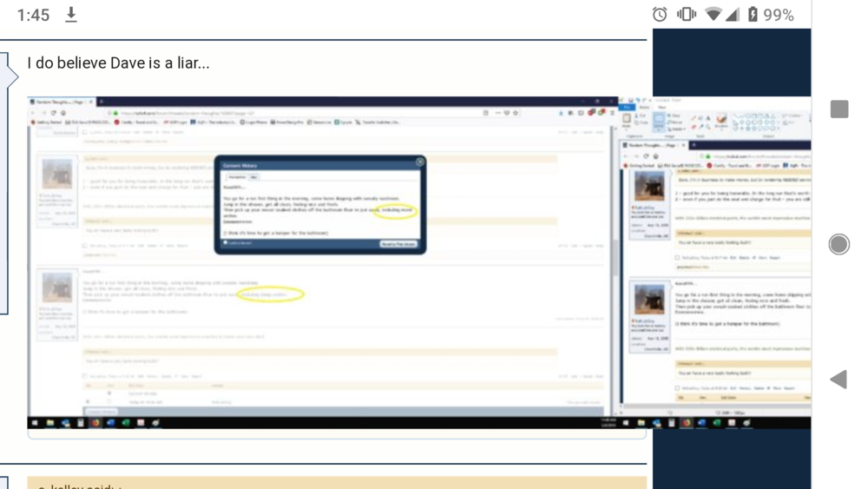Tap the alarm clock icon in status bar
Screen dimensions: 868x489
[660, 15]
